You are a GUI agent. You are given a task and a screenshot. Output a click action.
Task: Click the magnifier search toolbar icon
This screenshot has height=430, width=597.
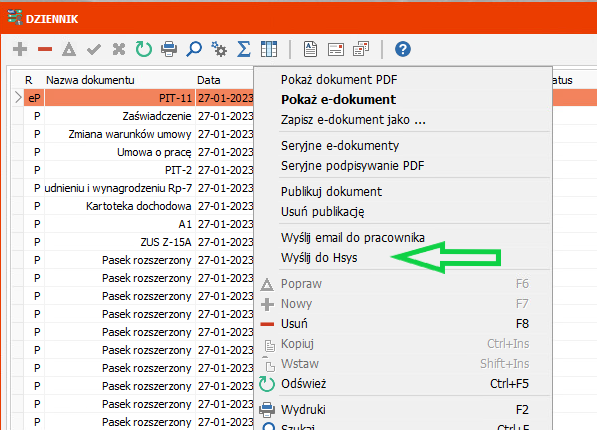[x=194, y=49]
